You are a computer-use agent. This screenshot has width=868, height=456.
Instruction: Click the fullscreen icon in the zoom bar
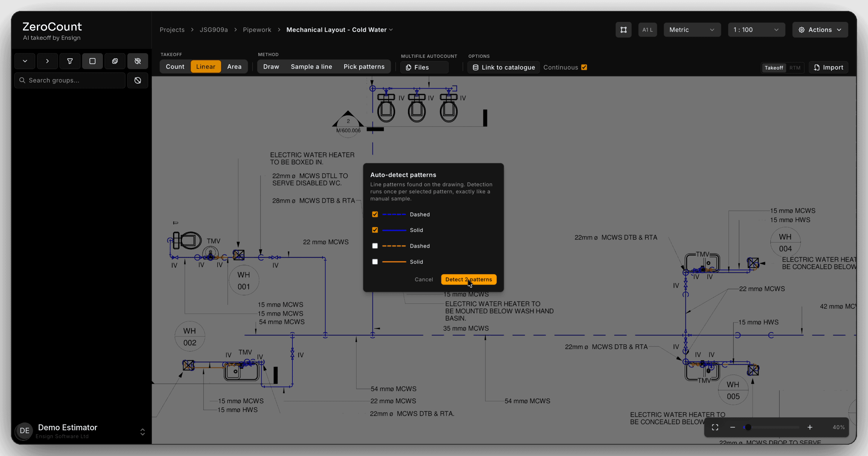point(715,427)
